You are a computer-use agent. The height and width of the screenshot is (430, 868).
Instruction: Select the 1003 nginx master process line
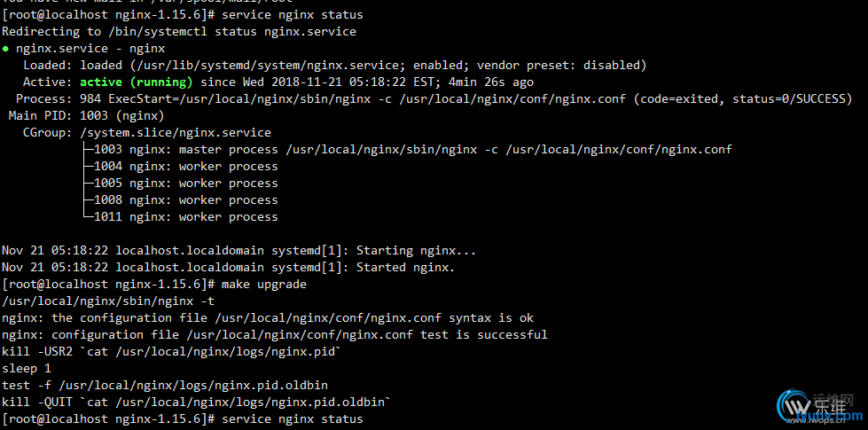407,150
